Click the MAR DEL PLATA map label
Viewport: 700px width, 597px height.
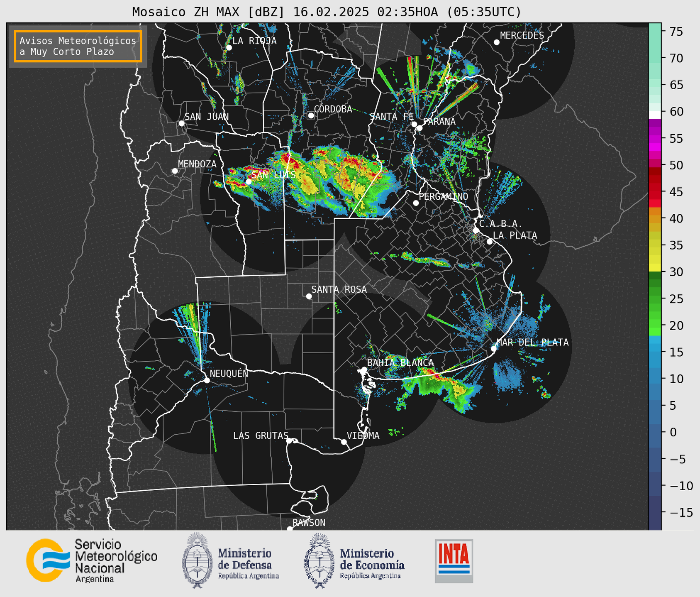532,343
